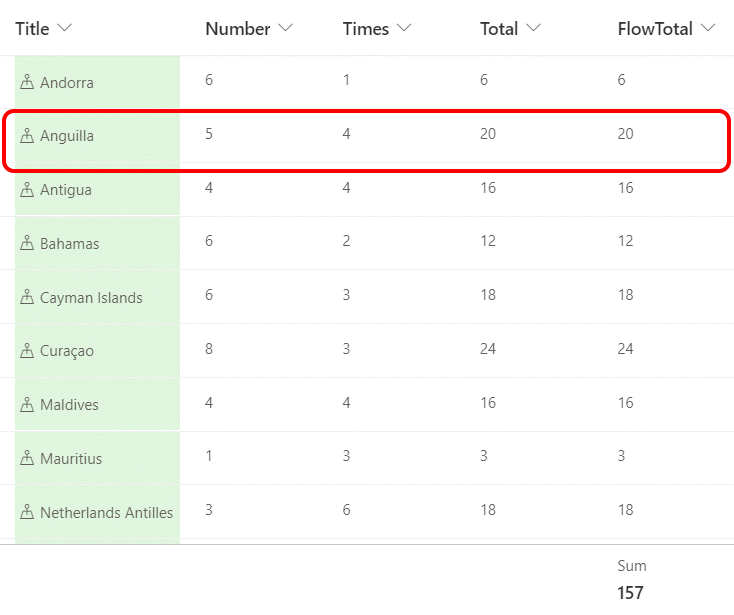
Task: Select the Curaçao row Total cell
Action: [489, 351]
